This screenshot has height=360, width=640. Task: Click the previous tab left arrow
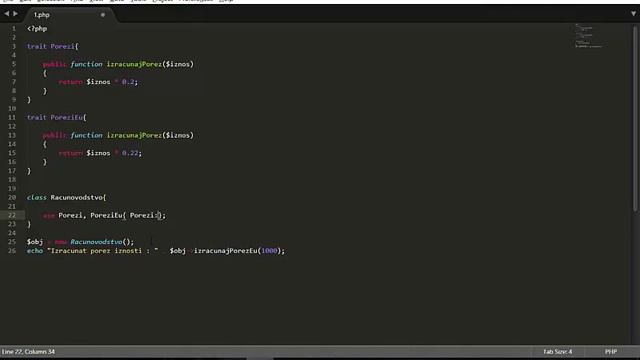[7, 14]
